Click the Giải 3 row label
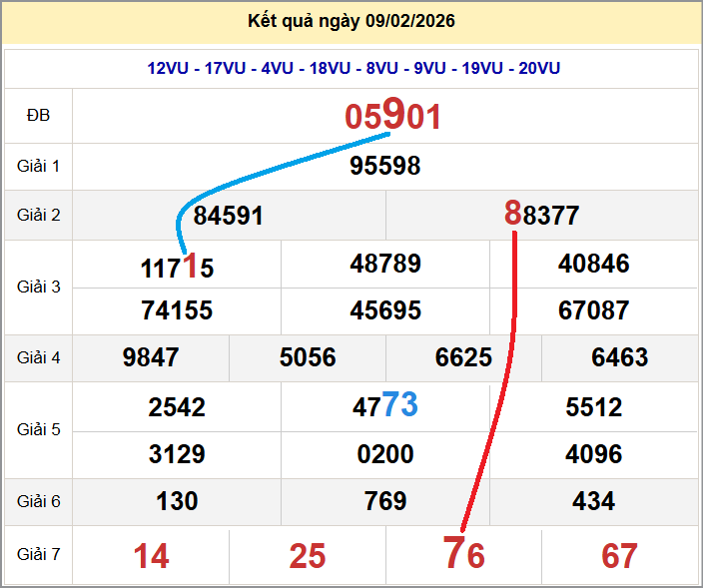This screenshot has height=588, width=703. pyautogui.click(x=38, y=288)
